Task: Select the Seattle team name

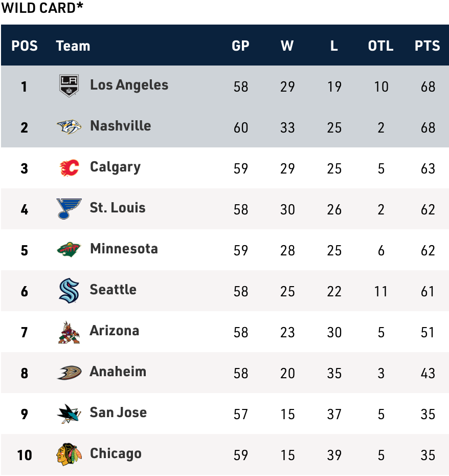Action: click(113, 290)
